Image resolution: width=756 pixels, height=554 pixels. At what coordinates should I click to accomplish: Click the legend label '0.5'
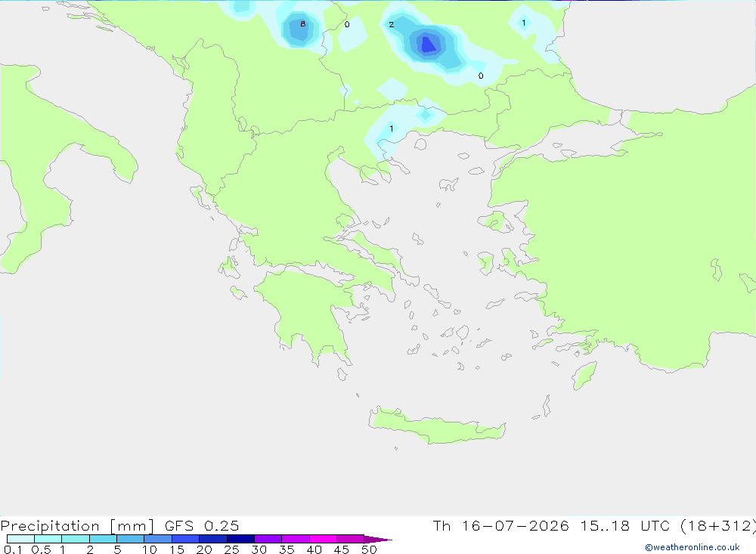[41, 549]
